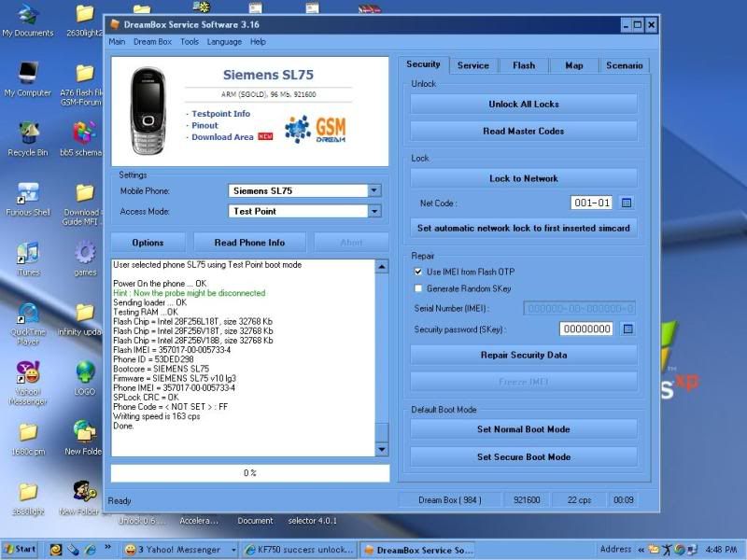Open the infinity update folder icon
Screen dimensions: 747x560
(81, 319)
